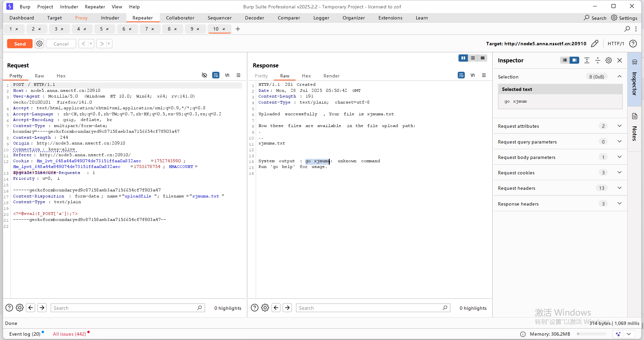Open global Search in top bar

point(595,18)
